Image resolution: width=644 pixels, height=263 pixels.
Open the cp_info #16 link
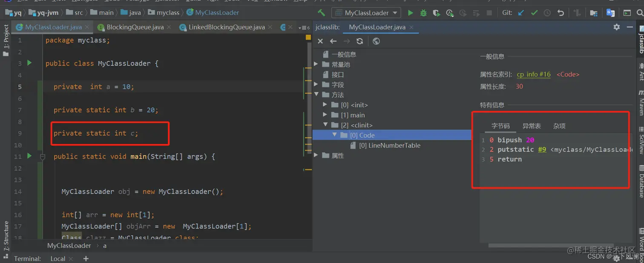click(x=534, y=74)
